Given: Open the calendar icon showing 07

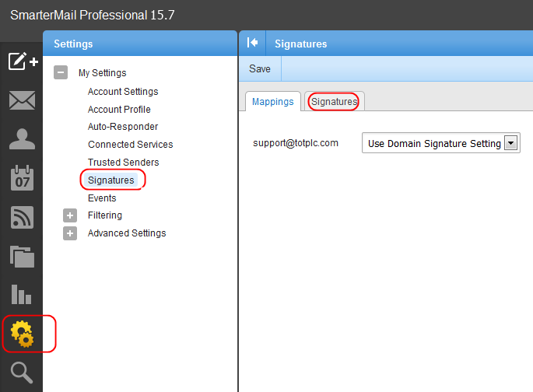Looking at the screenshot, I should pos(22,177).
